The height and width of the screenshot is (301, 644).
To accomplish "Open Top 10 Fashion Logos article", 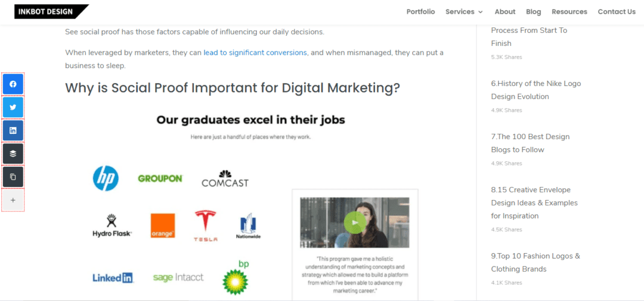I will pyautogui.click(x=535, y=262).
